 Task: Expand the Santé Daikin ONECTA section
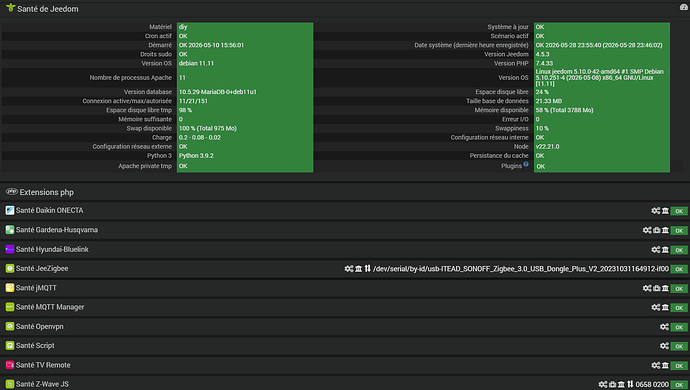point(345,211)
